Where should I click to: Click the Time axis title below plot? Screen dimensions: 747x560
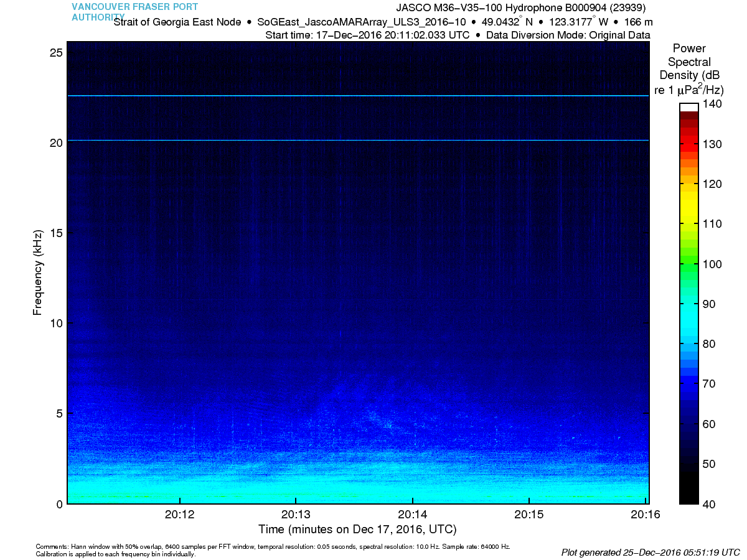click(x=357, y=530)
